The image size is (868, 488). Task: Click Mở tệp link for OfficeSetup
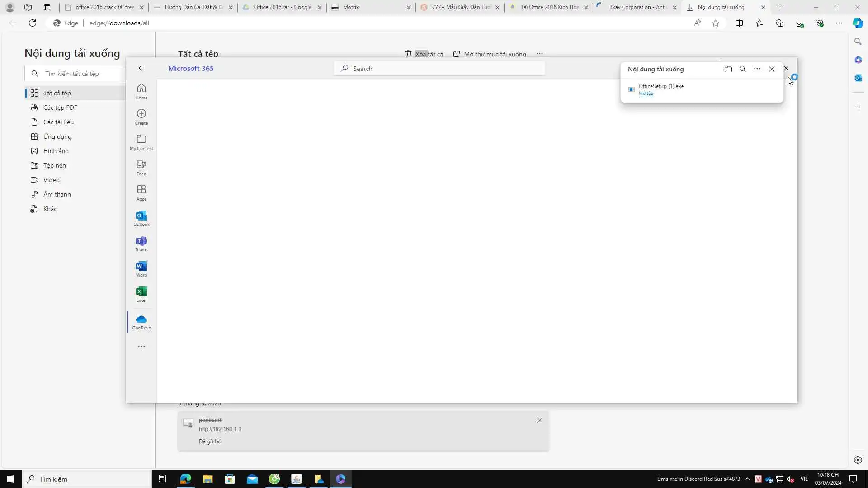[x=646, y=94]
